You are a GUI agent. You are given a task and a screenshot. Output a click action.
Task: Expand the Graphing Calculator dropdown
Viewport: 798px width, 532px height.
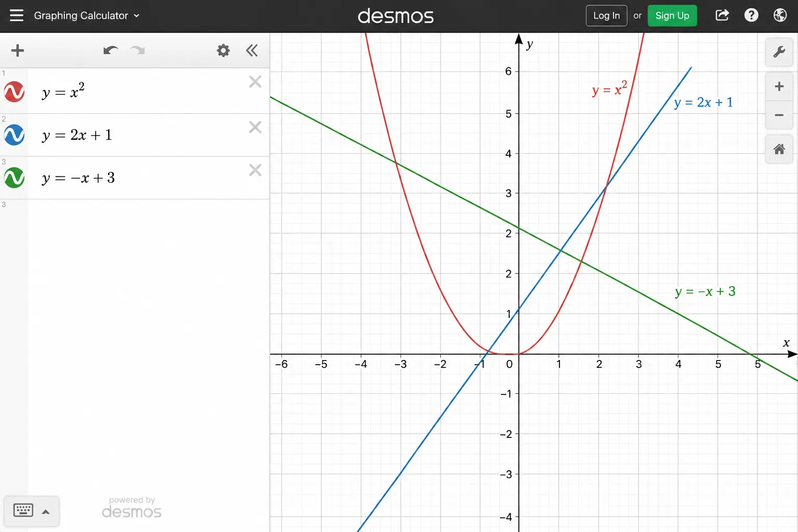[86, 16]
